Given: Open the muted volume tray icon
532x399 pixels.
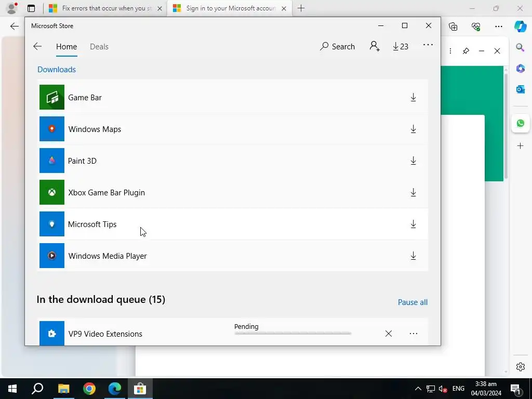Looking at the screenshot, I should (x=443, y=389).
